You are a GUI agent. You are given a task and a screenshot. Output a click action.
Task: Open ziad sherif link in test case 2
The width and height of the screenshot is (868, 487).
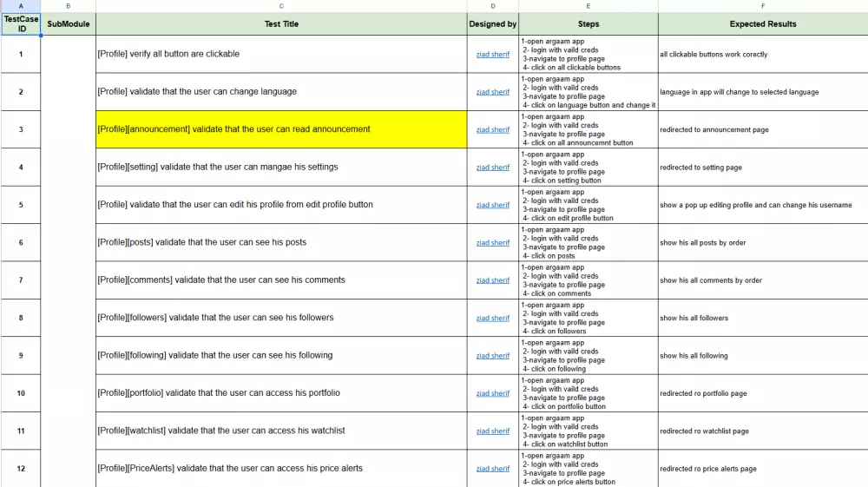click(493, 92)
